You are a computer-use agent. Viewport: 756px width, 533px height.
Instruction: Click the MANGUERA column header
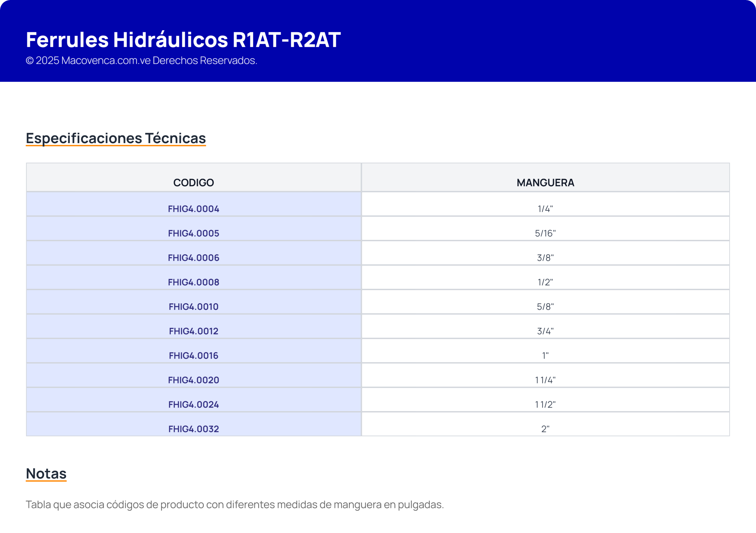545,182
